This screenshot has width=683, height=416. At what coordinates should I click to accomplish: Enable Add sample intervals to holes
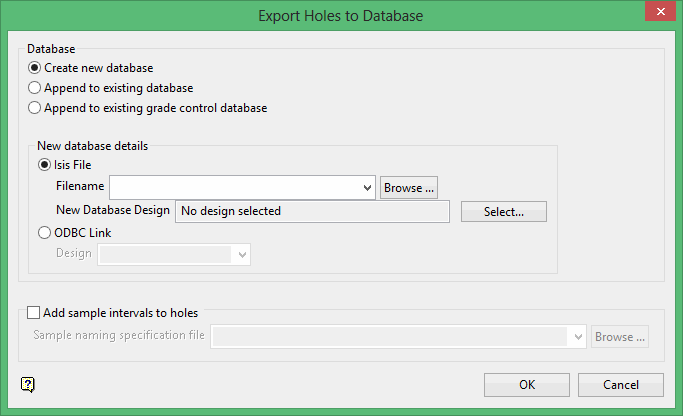point(35,313)
